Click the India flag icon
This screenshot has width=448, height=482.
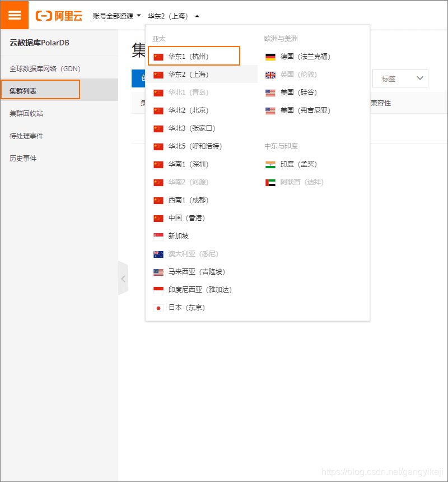click(270, 164)
